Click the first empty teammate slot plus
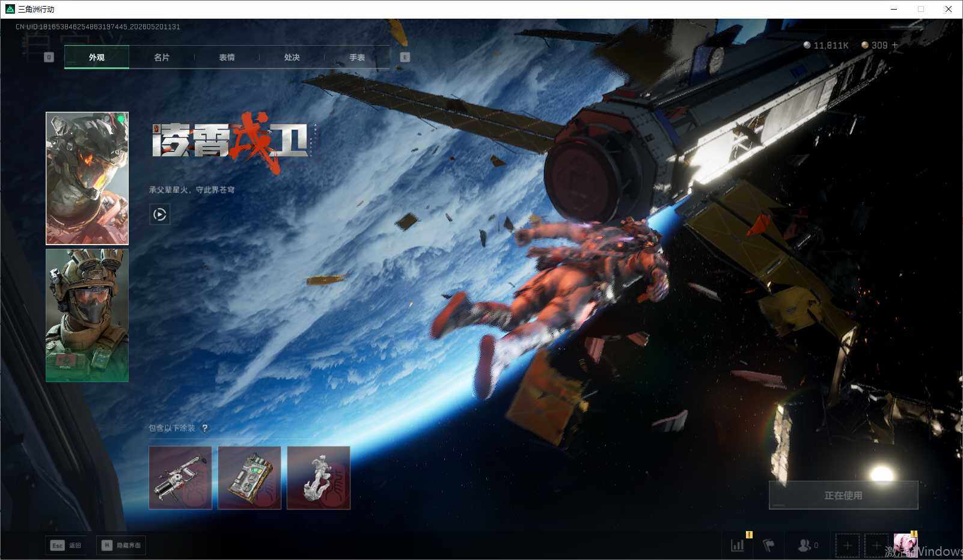The image size is (963, 560). [847, 546]
